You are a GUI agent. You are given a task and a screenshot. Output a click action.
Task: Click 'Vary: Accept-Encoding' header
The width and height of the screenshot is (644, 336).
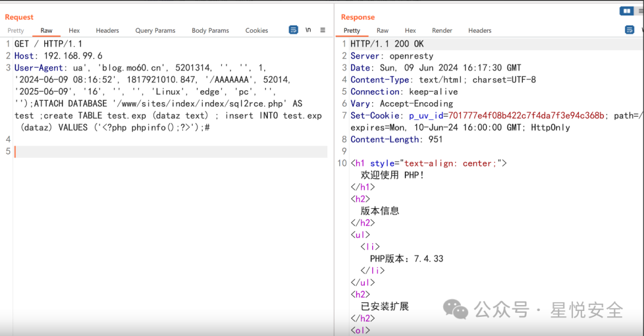402,104
